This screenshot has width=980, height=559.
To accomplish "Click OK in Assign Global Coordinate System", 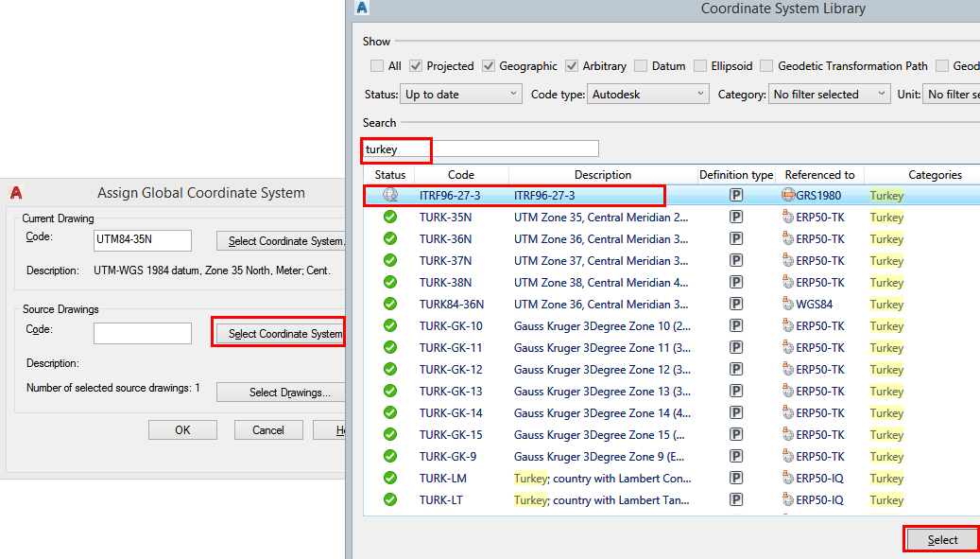I will 182,430.
